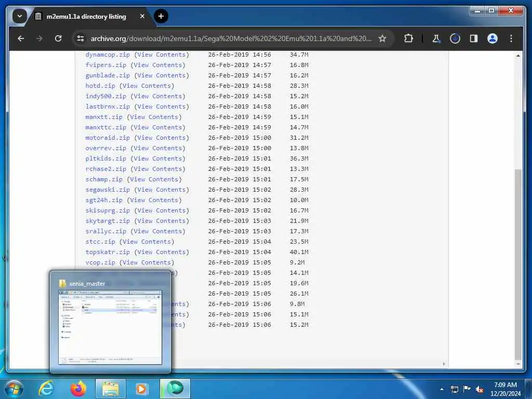Download motoraid.zip

click(107, 138)
